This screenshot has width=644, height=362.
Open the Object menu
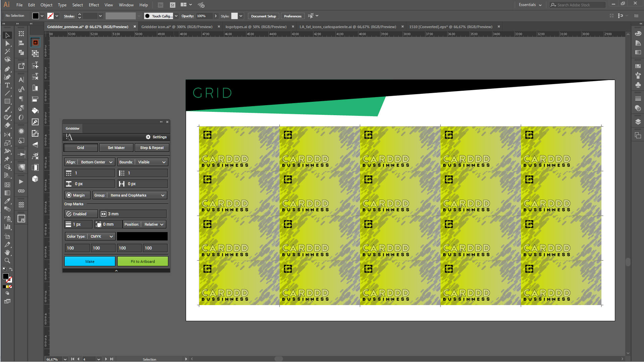[x=46, y=5]
